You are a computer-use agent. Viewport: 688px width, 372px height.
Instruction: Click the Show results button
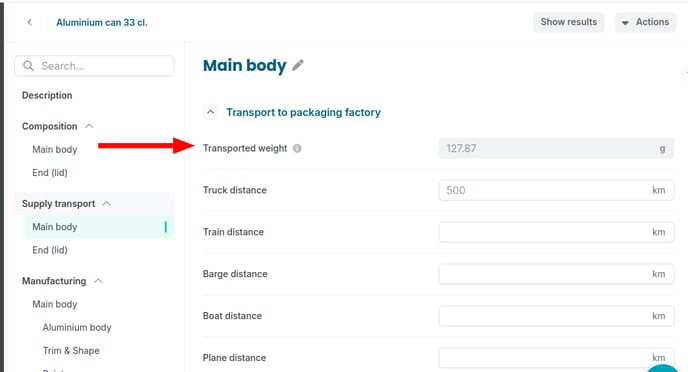[x=569, y=22]
